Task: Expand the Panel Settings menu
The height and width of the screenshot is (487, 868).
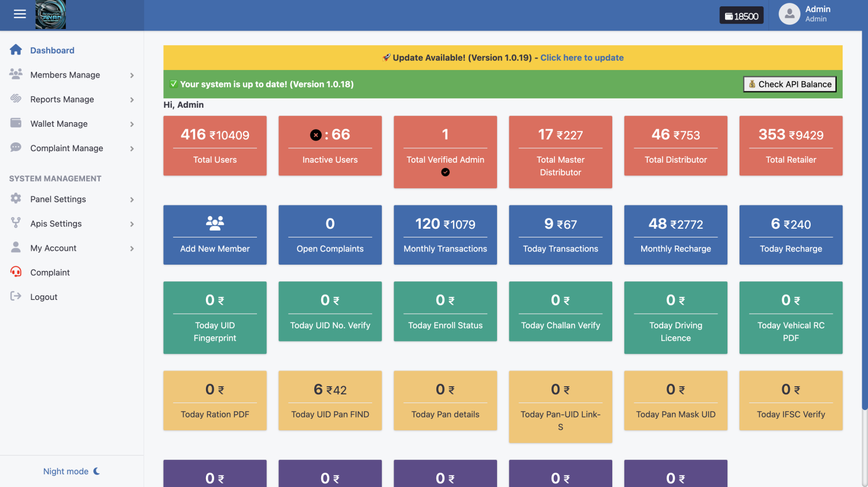Action: point(58,199)
